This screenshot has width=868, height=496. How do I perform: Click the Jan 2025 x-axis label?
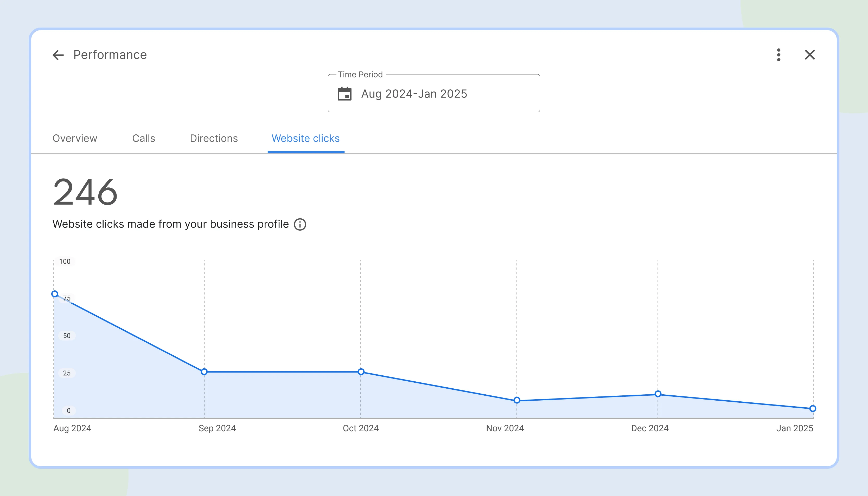point(795,428)
